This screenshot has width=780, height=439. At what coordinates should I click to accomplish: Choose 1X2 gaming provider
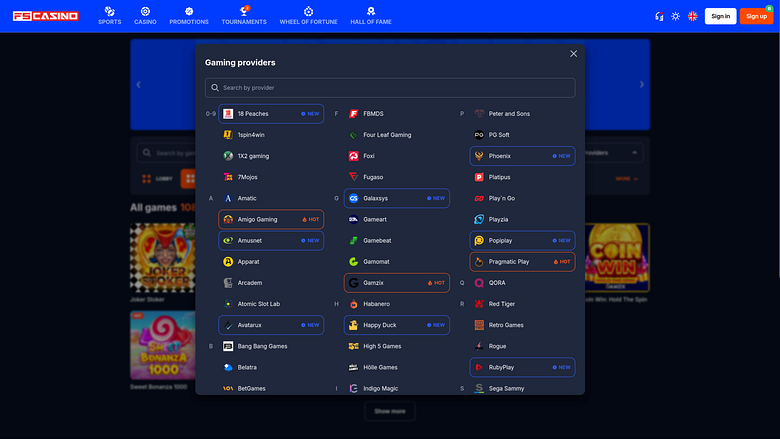[271, 156]
